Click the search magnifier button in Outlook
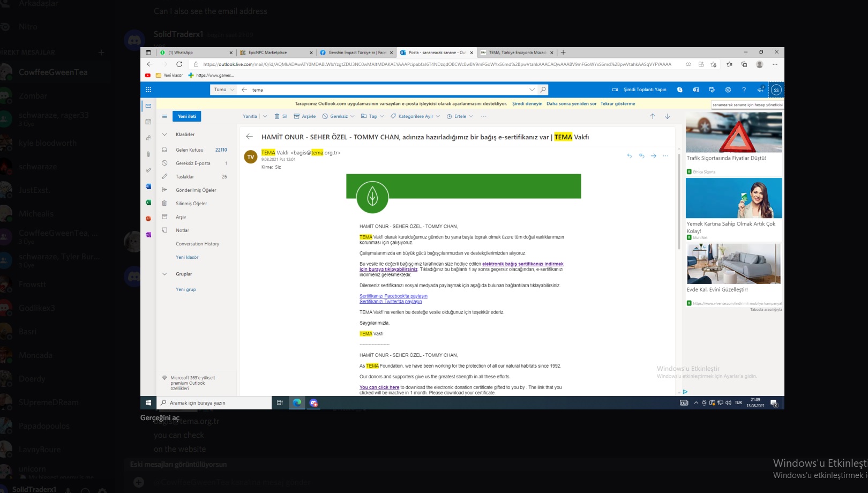 click(543, 89)
